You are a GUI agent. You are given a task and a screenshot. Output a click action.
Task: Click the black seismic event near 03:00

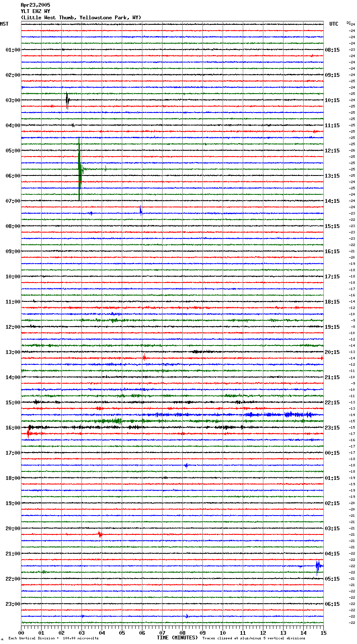click(x=68, y=100)
